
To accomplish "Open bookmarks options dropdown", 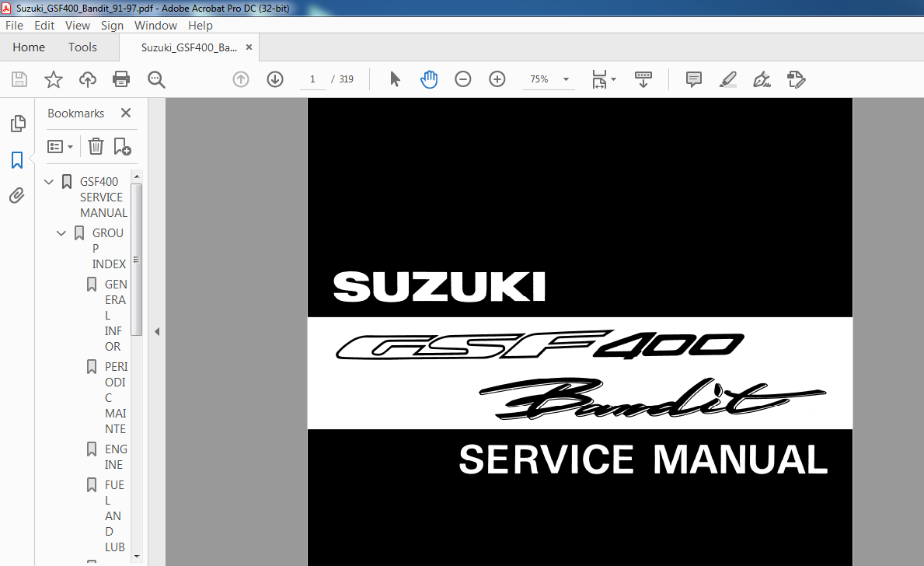I will [x=60, y=146].
